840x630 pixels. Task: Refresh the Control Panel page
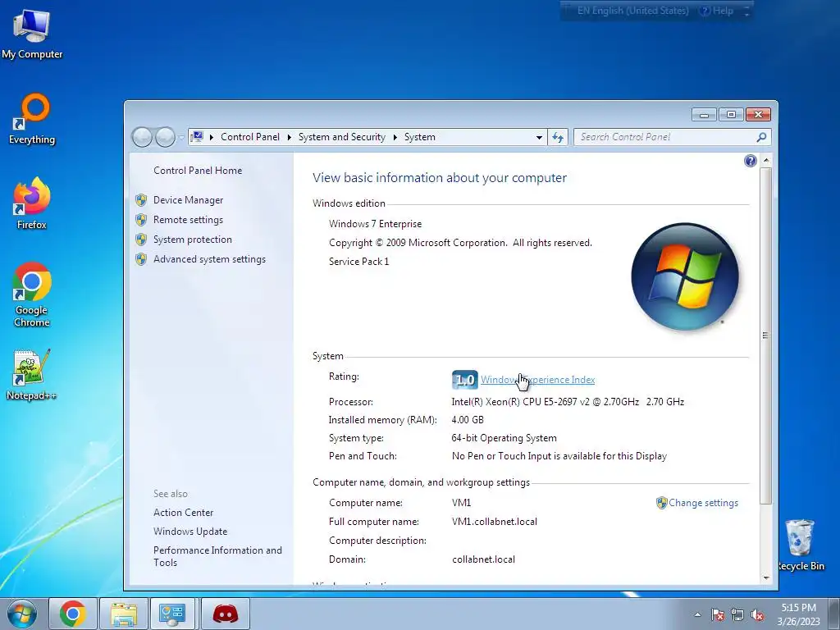pyautogui.click(x=558, y=137)
